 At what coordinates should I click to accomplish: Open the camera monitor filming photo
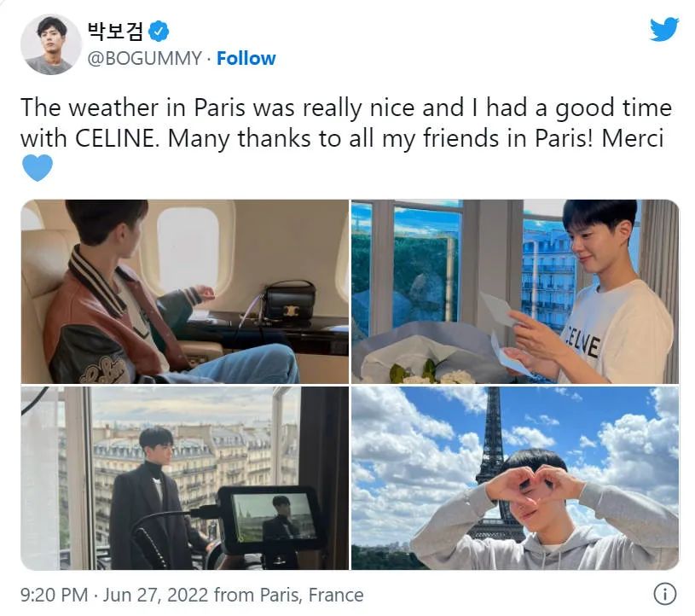[x=185, y=478]
